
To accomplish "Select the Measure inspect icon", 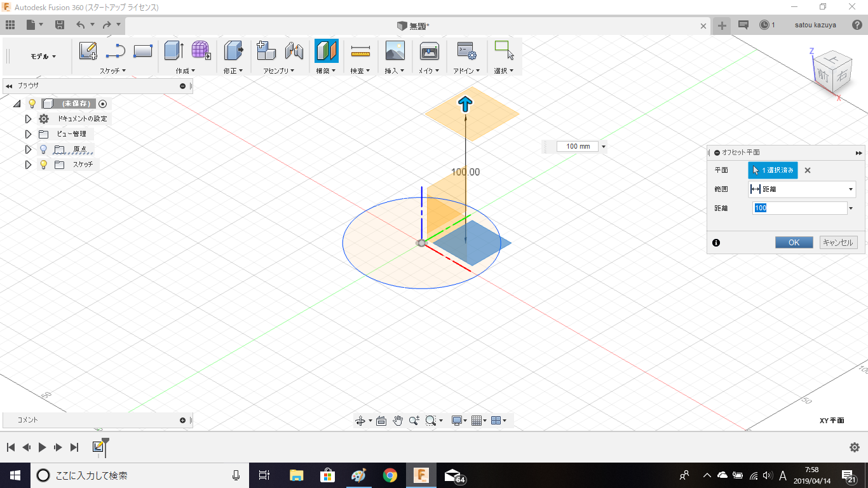I will [x=360, y=51].
